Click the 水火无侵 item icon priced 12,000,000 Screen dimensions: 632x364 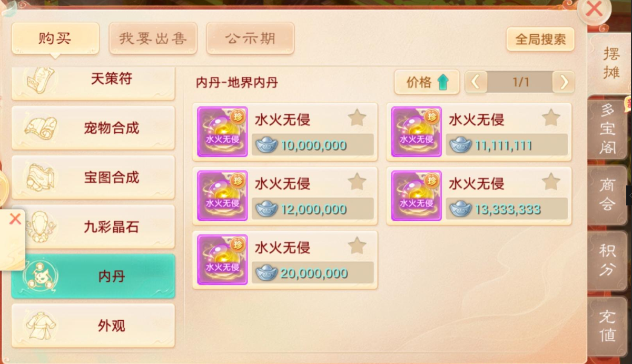pyautogui.click(x=222, y=195)
